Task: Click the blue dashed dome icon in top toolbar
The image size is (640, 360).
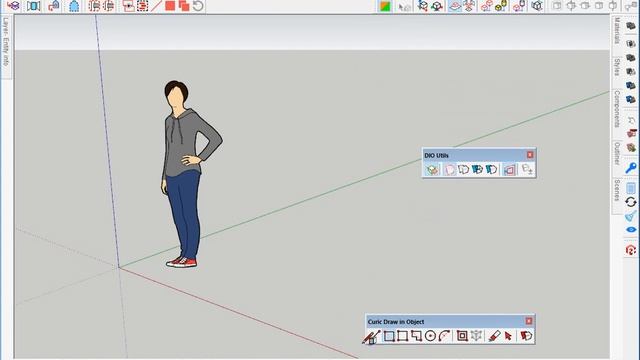Action: (74, 6)
